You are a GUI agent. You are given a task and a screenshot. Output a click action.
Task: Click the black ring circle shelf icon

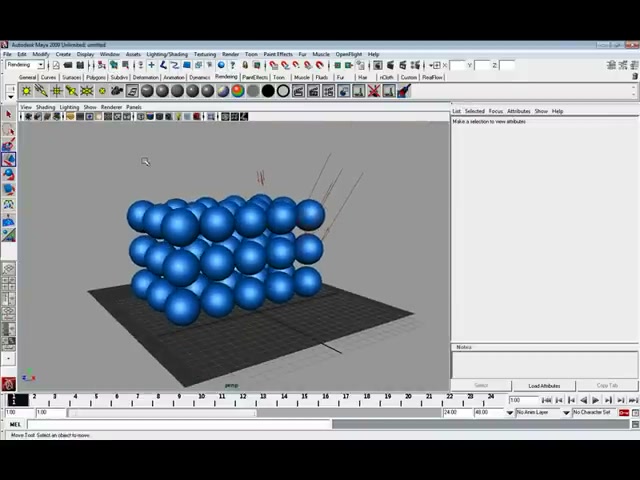click(x=283, y=91)
